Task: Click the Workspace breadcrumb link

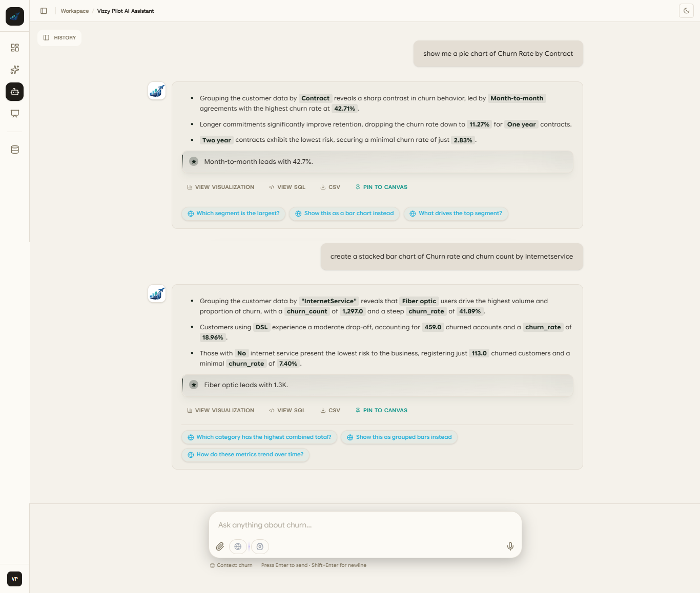Action: pos(75,11)
